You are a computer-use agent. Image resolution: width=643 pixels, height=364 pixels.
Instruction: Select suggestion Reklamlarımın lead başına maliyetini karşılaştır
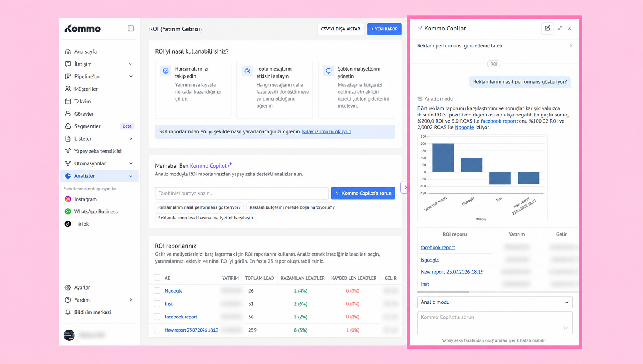(x=206, y=218)
